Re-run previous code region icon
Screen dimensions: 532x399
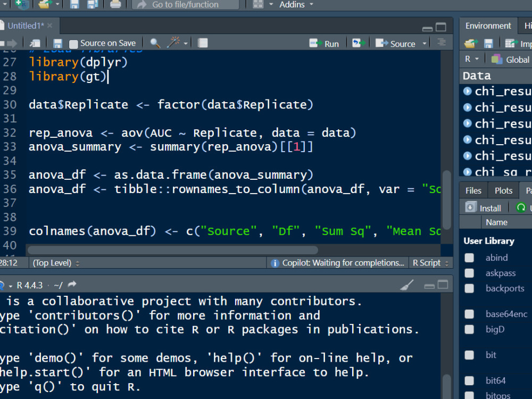click(359, 43)
